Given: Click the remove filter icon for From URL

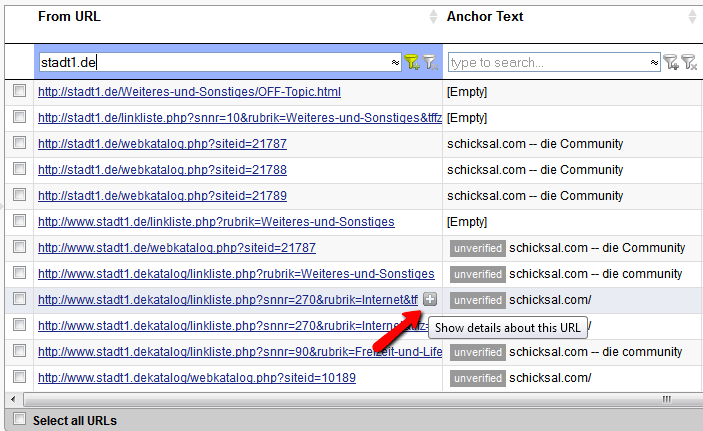Looking at the screenshot, I should pyautogui.click(x=430, y=62).
